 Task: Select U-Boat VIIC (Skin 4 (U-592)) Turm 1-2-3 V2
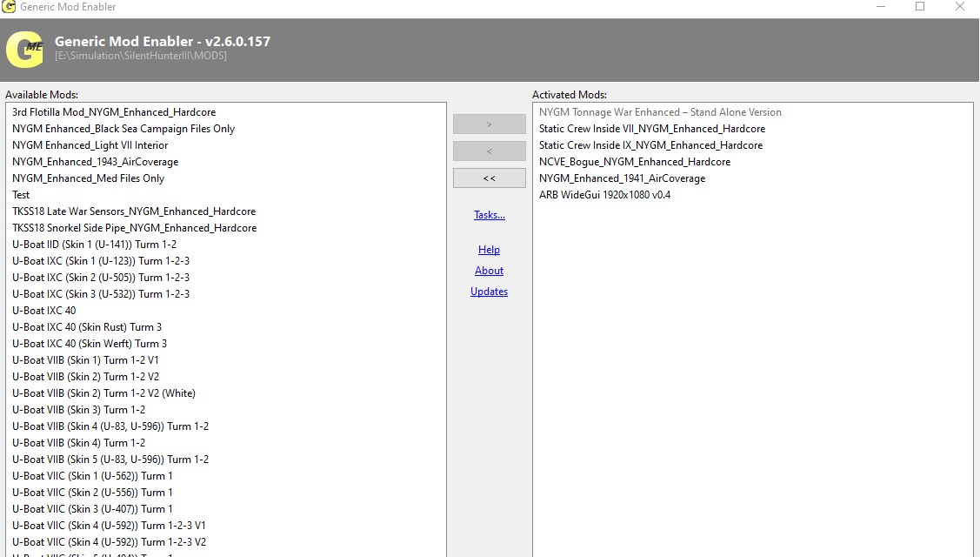109,542
